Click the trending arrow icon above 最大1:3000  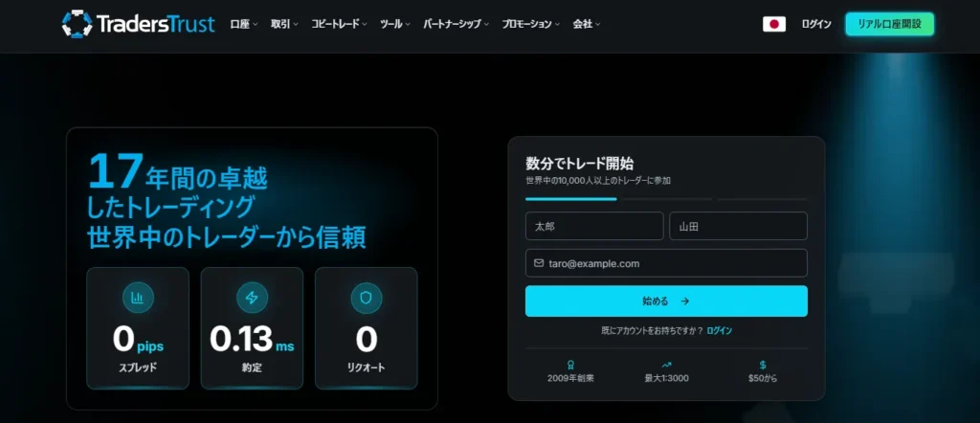pos(667,365)
